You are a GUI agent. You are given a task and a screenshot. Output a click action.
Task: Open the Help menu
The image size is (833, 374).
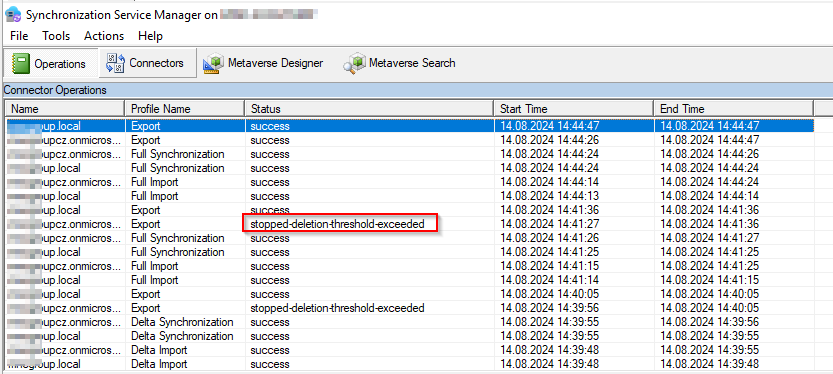(150, 36)
